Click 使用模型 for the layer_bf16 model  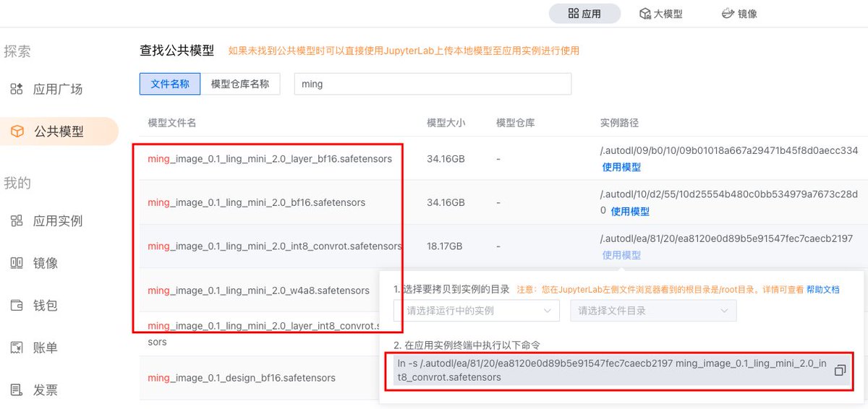[x=621, y=167]
